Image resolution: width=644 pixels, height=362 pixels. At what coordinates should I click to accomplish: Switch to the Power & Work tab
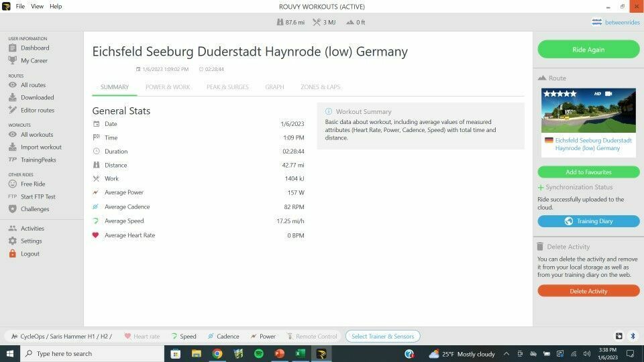(168, 87)
